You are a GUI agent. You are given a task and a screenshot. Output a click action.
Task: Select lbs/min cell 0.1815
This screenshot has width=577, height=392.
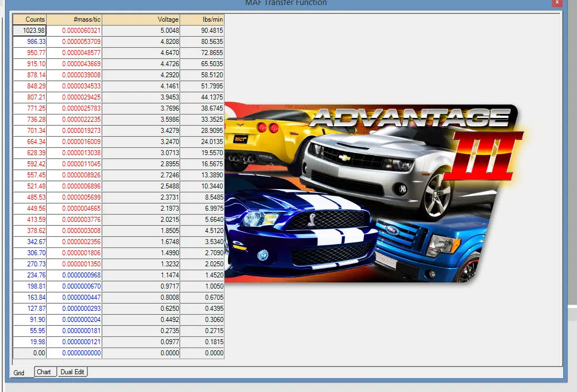point(202,341)
